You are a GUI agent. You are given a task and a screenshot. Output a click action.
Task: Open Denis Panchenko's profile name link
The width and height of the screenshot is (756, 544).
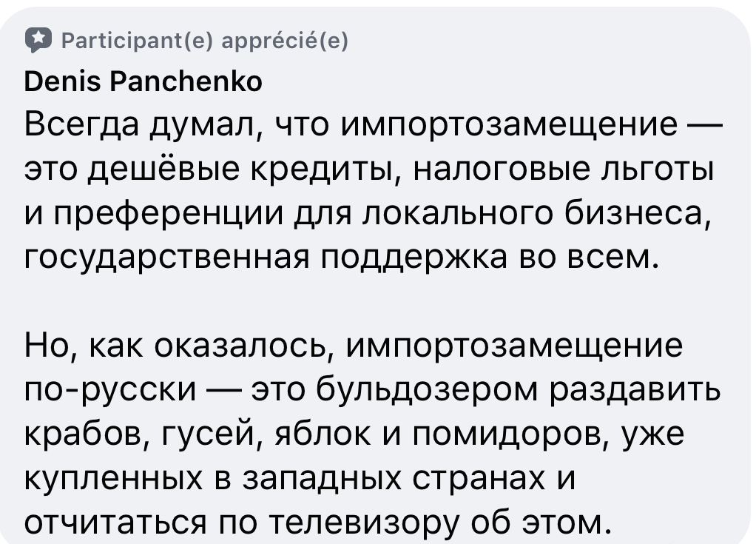(x=144, y=81)
